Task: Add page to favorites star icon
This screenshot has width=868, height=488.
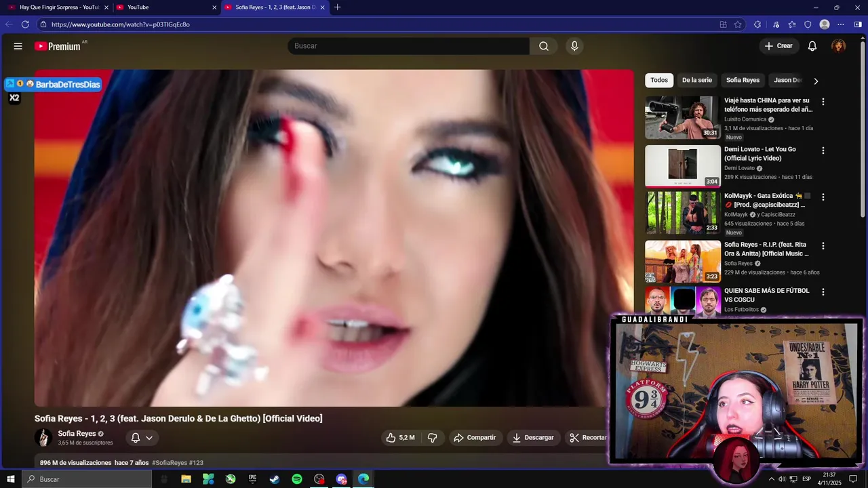Action: click(x=738, y=24)
